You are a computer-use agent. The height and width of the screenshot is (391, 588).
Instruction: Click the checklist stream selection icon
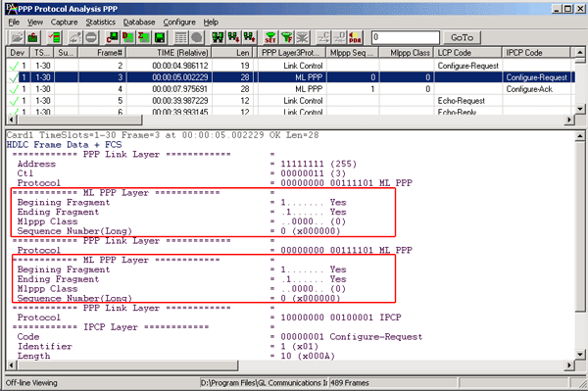(55, 37)
